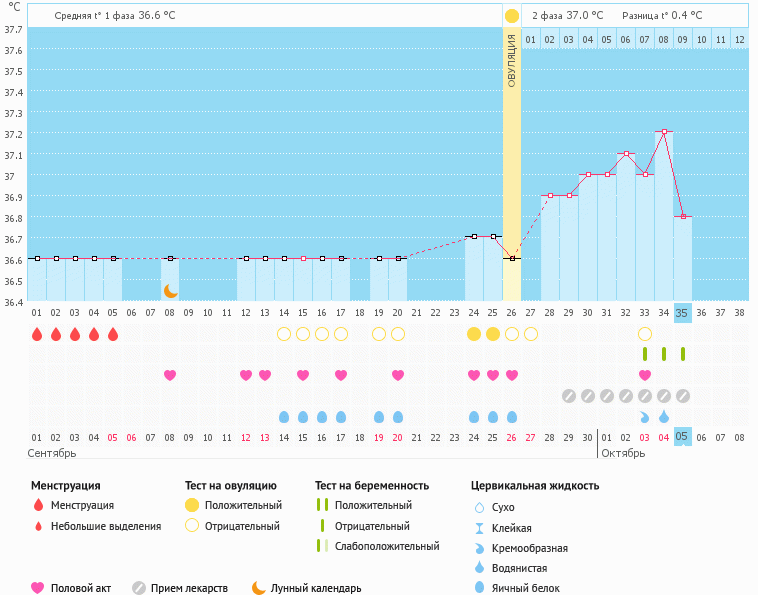Click the creamy cervical fluid icon on day 33
Viewport: 758px width, 595px height.
(645, 417)
